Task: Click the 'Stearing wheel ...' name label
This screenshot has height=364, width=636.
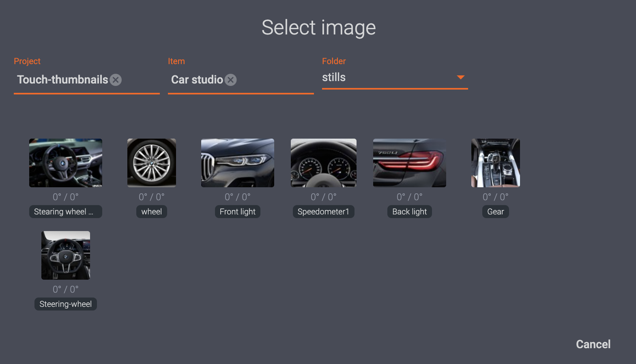Action: click(66, 212)
